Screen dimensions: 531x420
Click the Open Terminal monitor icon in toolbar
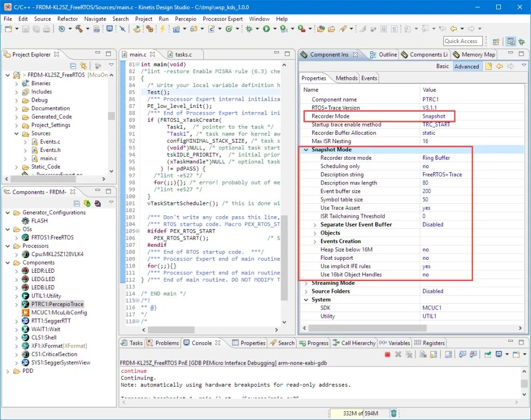(109, 29)
